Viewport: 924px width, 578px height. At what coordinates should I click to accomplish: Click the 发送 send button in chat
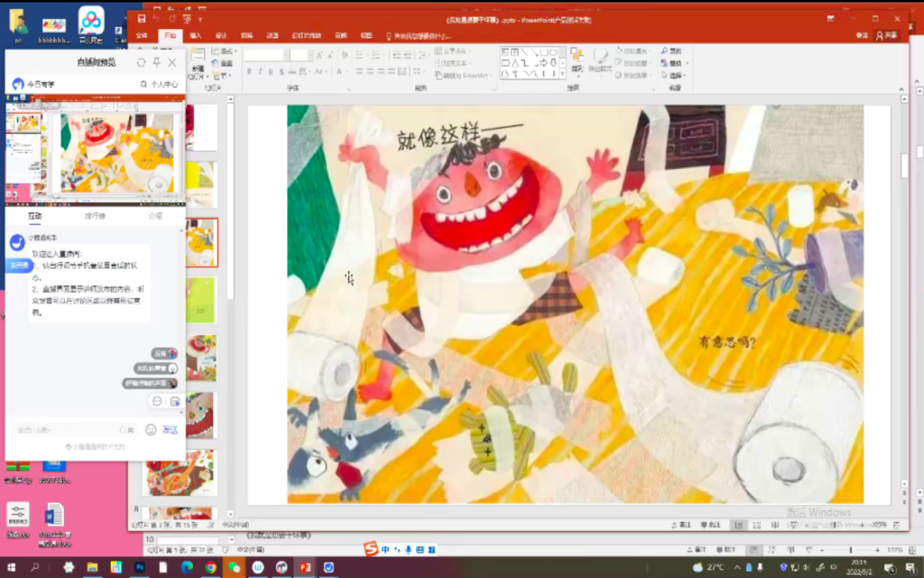[170, 431]
